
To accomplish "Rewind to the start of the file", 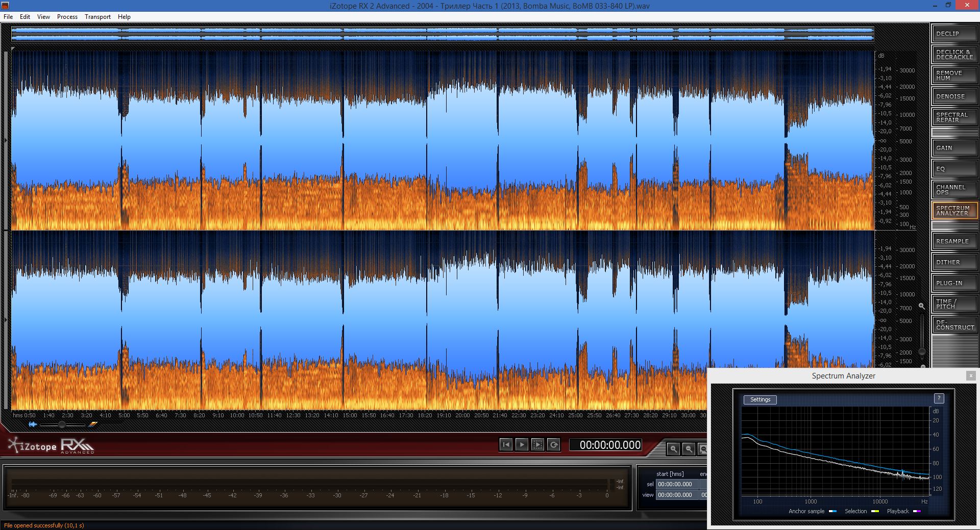I will click(506, 445).
